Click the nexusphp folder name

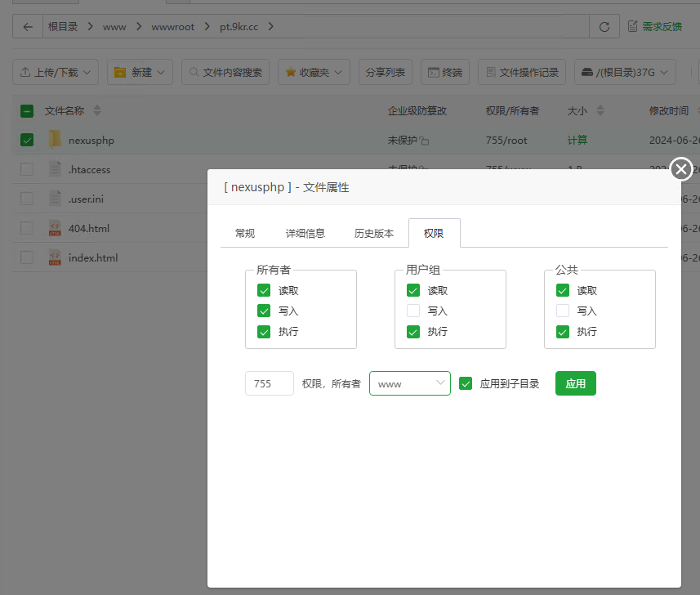(x=91, y=141)
